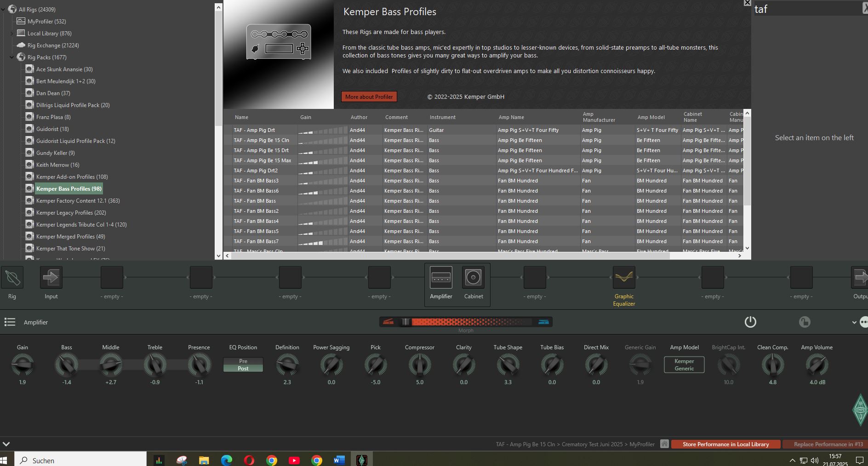Click the Kemper logo diamond icon

click(x=860, y=409)
